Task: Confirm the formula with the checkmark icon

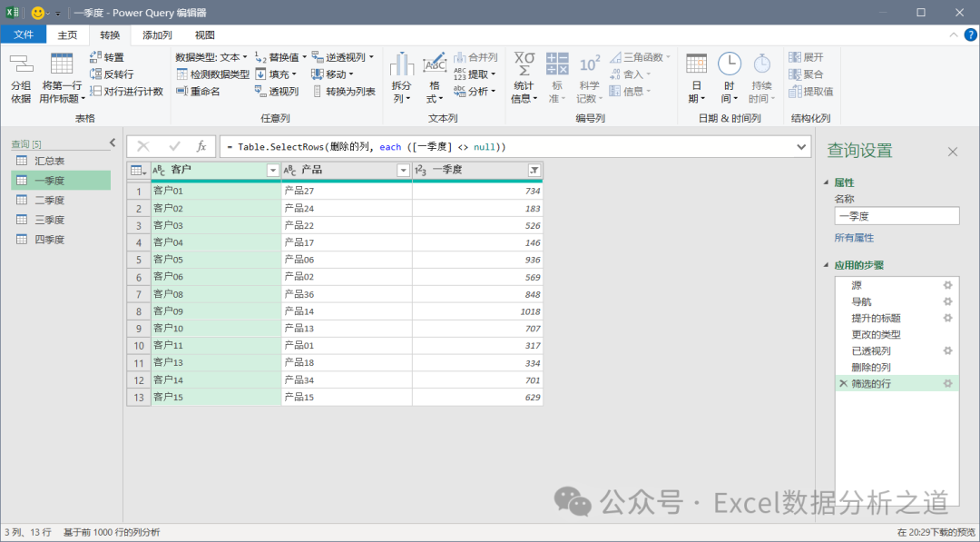Action: point(174,146)
